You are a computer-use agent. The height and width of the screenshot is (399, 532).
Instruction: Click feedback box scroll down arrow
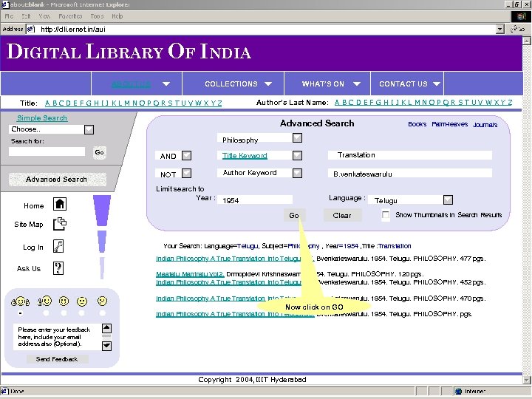[106, 346]
